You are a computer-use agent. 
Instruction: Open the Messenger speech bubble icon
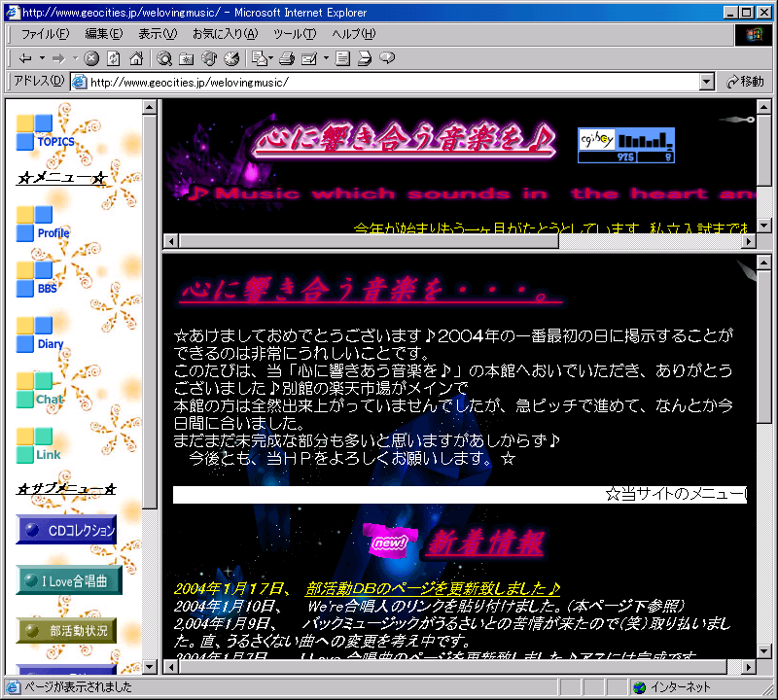pyautogui.click(x=387, y=58)
